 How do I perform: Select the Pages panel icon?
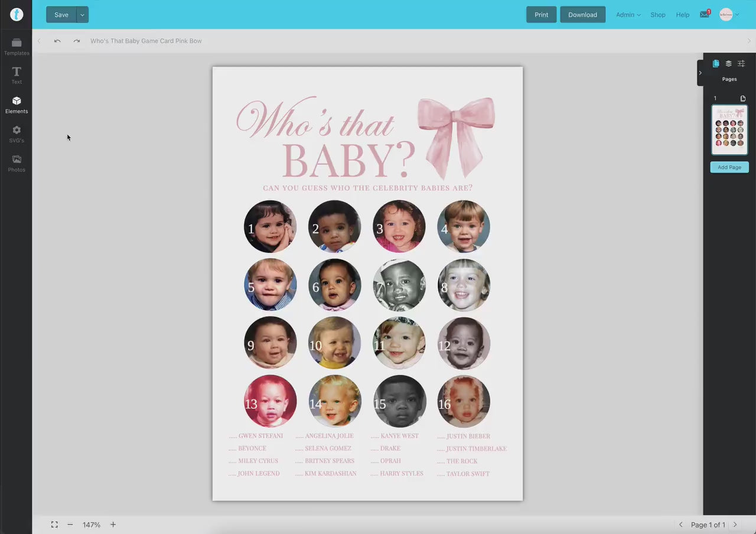coord(716,64)
